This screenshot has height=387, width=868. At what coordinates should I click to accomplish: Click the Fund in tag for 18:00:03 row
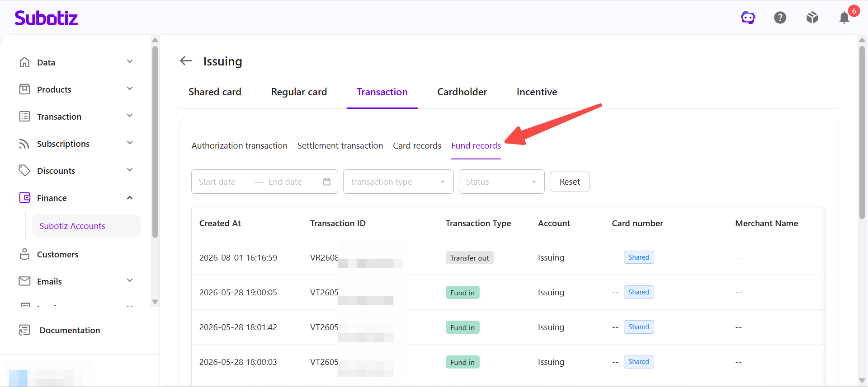[462, 362]
